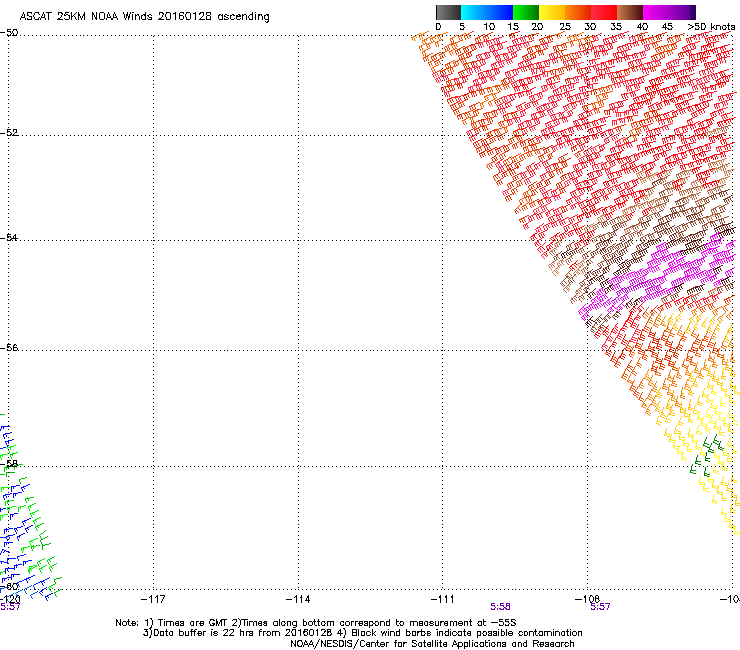Click the longitude label -114

click(x=298, y=599)
